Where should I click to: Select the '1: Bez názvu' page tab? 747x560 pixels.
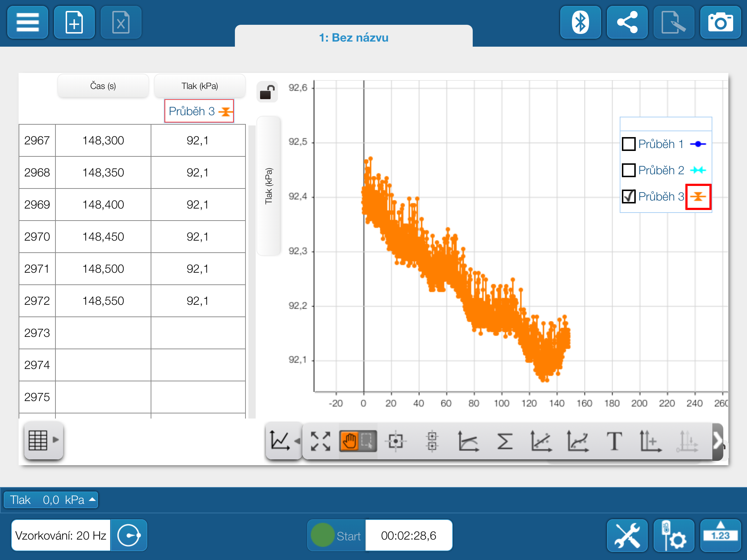click(353, 38)
